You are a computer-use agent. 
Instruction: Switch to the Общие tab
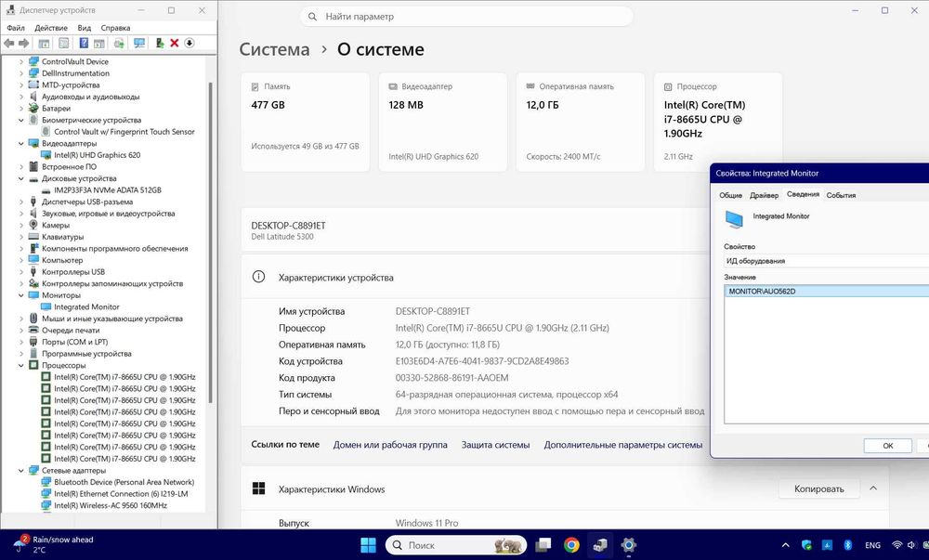click(x=730, y=195)
